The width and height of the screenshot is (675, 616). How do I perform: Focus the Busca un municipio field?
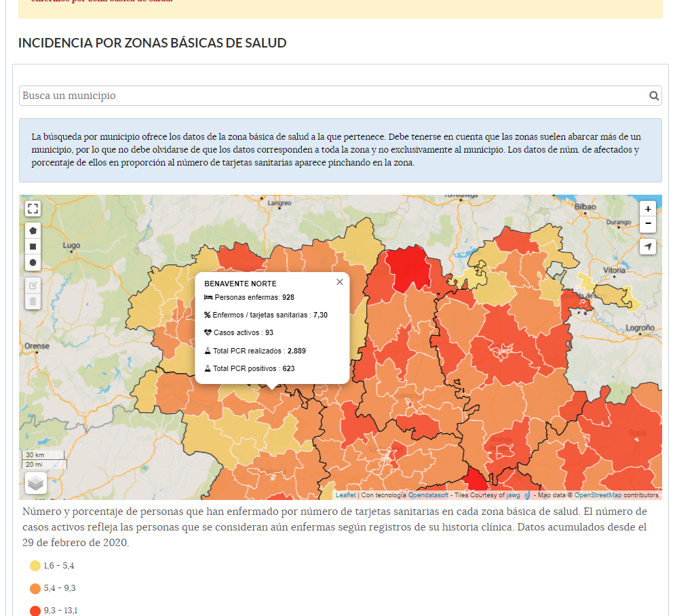tap(340, 96)
